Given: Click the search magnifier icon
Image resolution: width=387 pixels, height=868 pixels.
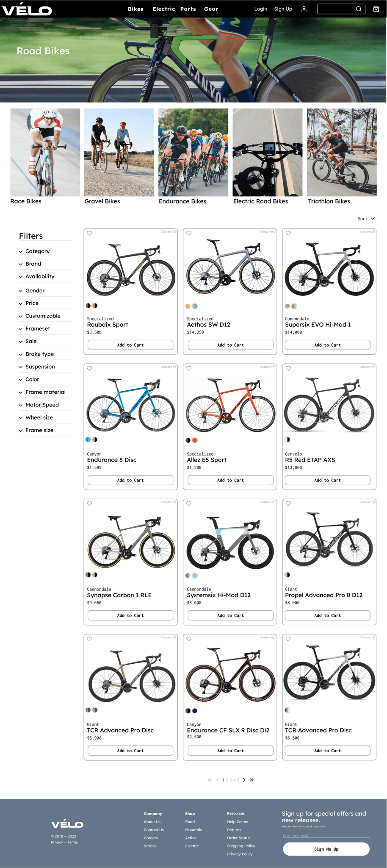Looking at the screenshot, I should coord(358,9).
